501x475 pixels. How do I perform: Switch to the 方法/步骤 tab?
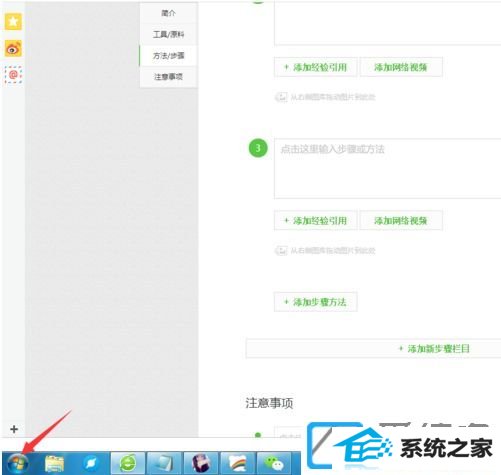point(168,56)
